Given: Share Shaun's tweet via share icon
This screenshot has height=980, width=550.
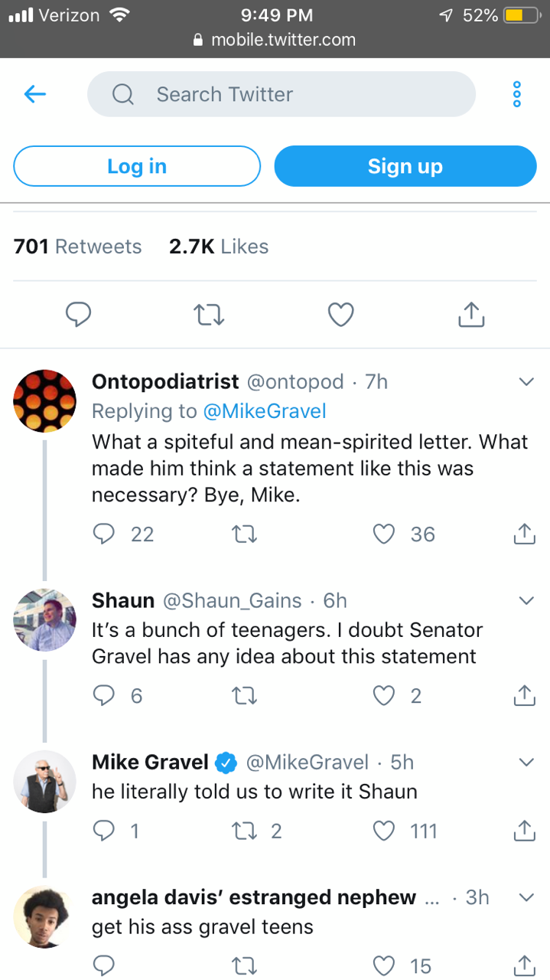Looking at the screenshot, I should pos(524,696).
